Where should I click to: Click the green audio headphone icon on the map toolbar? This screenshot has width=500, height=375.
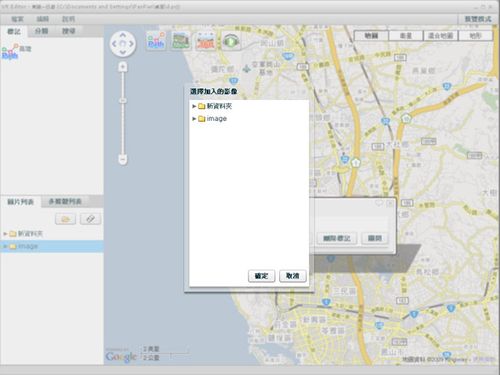coord(231,41)
